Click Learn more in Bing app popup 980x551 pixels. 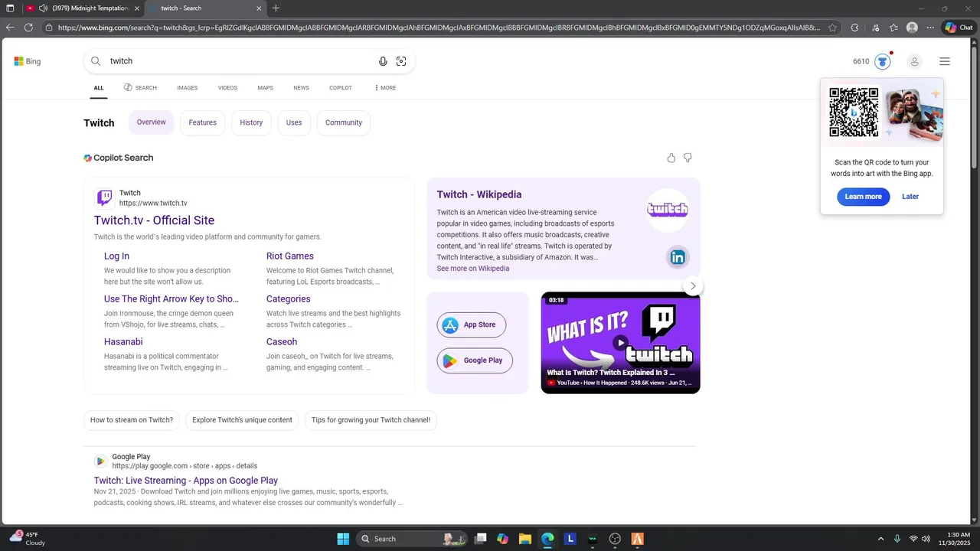863,197
